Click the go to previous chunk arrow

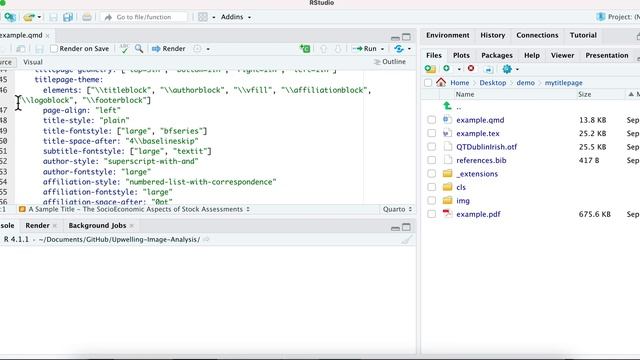pos(324,49)
